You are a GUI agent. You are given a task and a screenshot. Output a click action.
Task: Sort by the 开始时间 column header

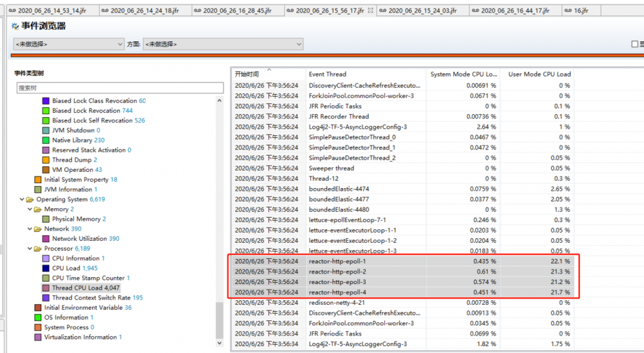click(269, 74)
